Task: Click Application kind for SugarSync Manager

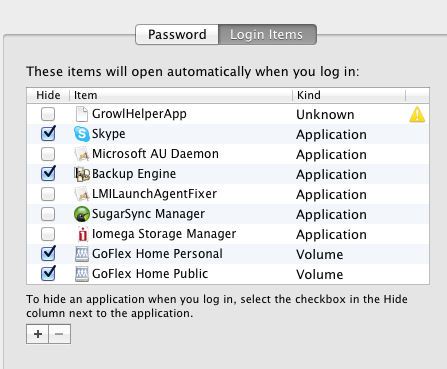Action: 331,215
